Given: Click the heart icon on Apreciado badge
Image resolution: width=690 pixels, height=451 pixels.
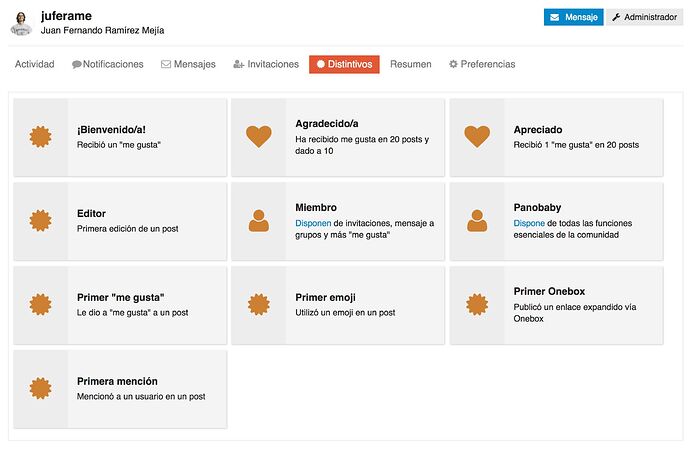Looking at the screenshot, I should [477, 136].
